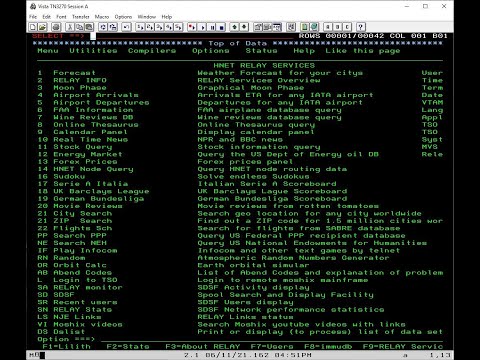This screenshot has height=360, width=480.
Task: Click the 'F2=Stats' function key label
Action: [x=128, y=347]
